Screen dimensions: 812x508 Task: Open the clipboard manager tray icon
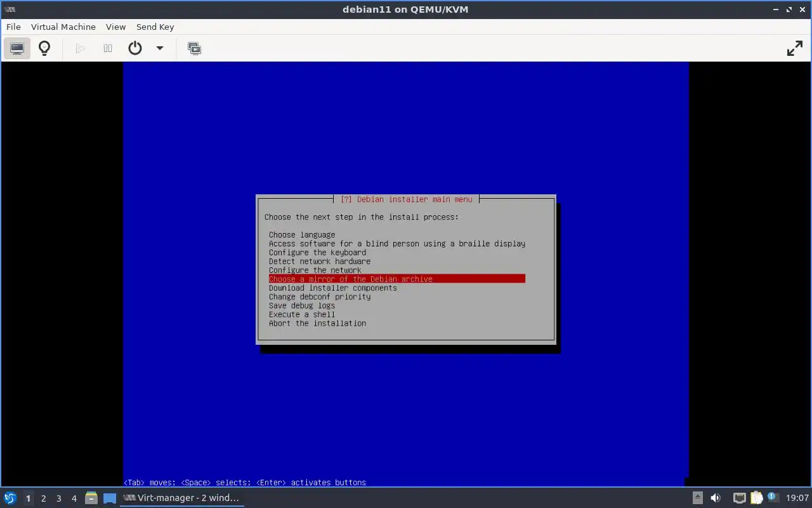pos(756,498)
